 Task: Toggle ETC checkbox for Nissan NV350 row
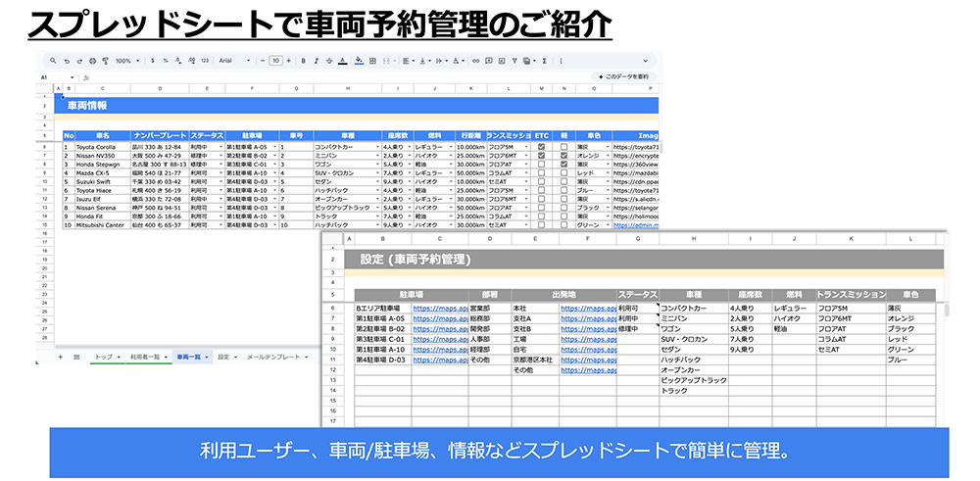click(x=542, y=156)
